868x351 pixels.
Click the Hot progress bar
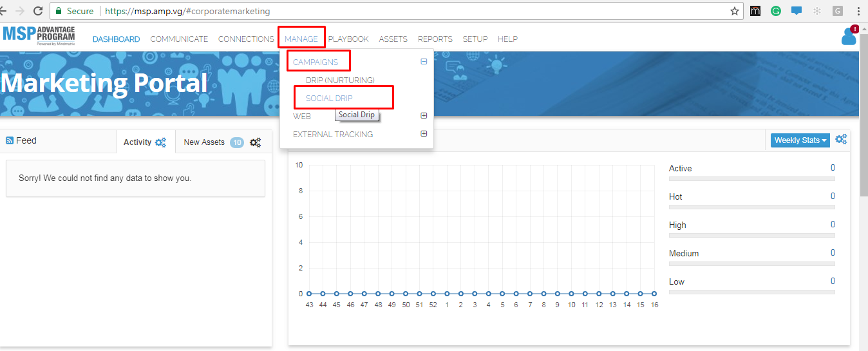click(752, 207)
